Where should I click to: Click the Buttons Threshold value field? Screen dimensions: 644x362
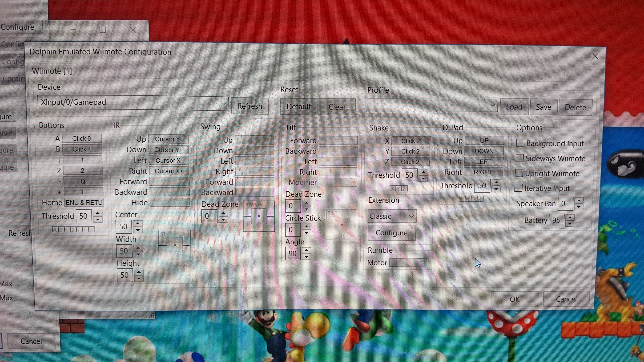(84, 216)
